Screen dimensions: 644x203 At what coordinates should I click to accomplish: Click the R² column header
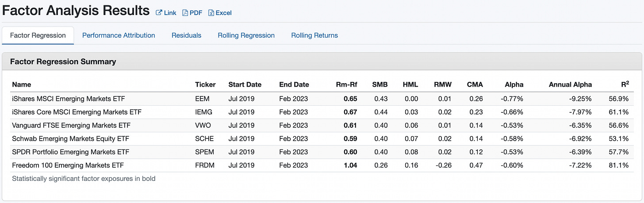pos(625,84)
